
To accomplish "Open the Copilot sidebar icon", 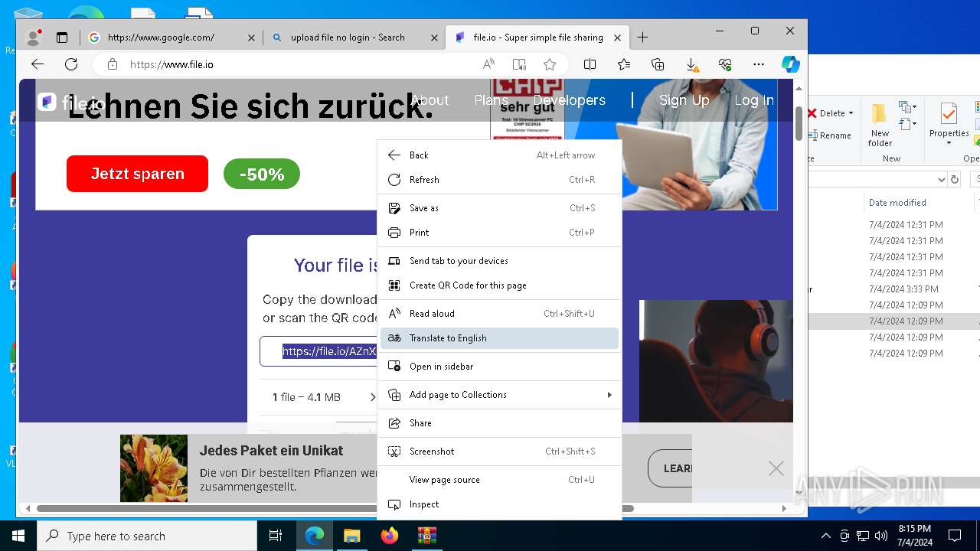I will point(791,64).
